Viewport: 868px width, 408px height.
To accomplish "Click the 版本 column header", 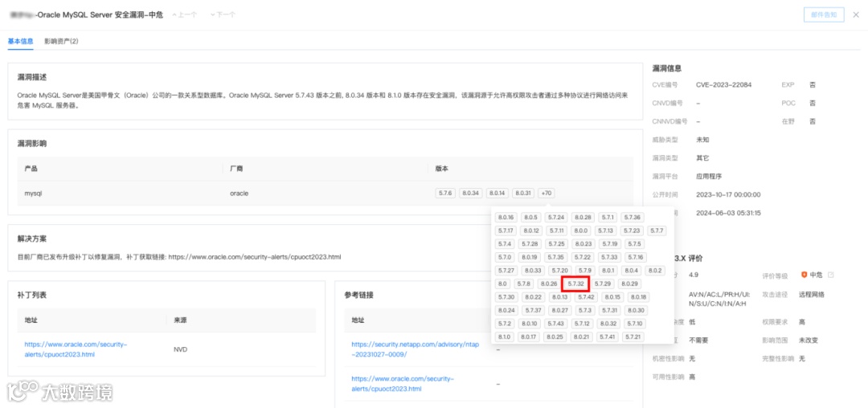I will point(441,169).
